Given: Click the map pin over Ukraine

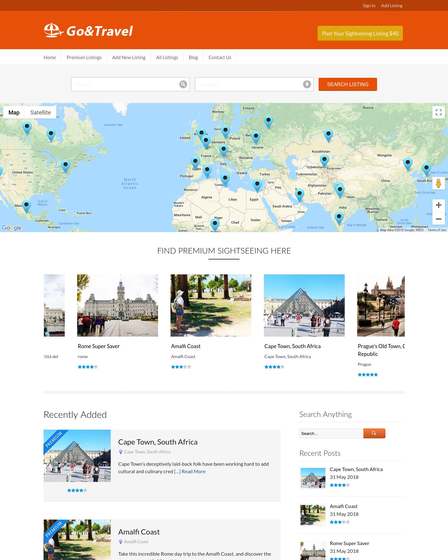Looking at the screenshot, I should tap(256, 138).
